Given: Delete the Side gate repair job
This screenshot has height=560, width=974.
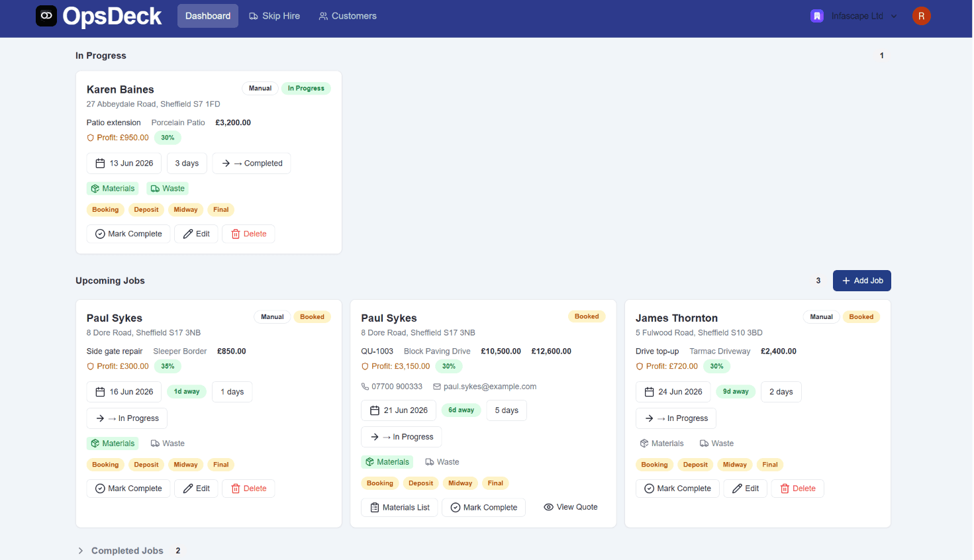Looking at the screenshot, I should (x=248, y=489).
